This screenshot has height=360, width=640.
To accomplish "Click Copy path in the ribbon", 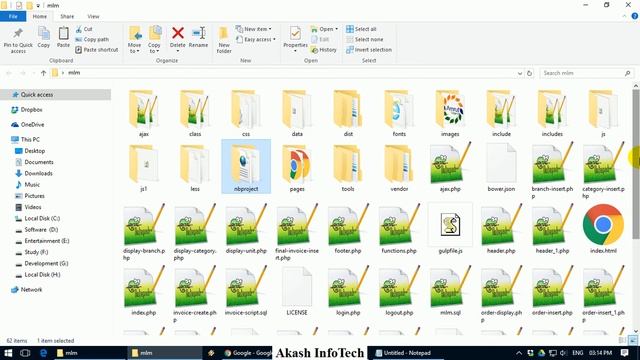I will [x=92, y=40].
